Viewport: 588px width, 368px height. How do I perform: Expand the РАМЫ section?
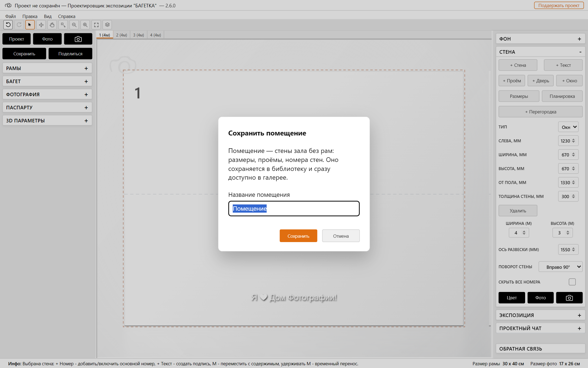pos(47,68)
